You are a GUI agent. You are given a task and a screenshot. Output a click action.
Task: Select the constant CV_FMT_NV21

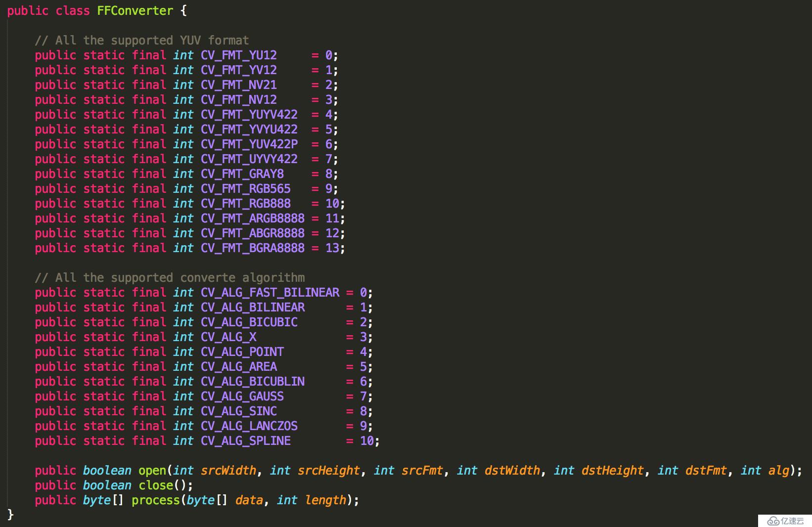(239, 85)
